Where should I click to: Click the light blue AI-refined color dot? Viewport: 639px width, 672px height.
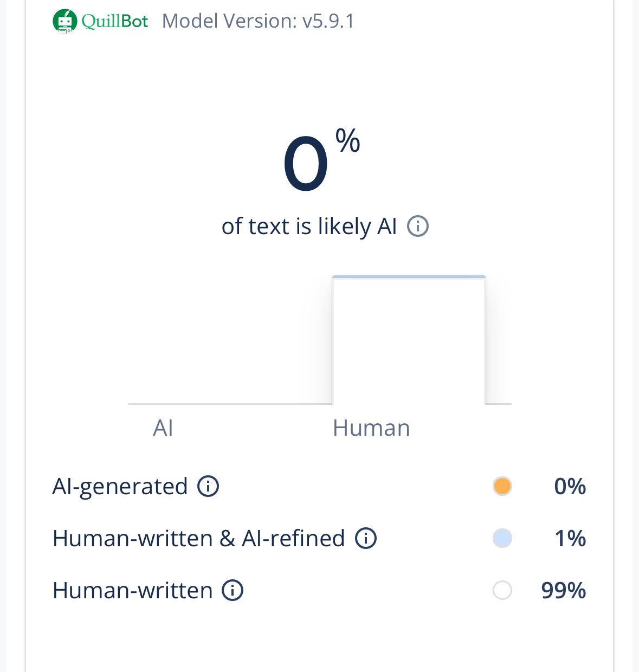[502, 538]
